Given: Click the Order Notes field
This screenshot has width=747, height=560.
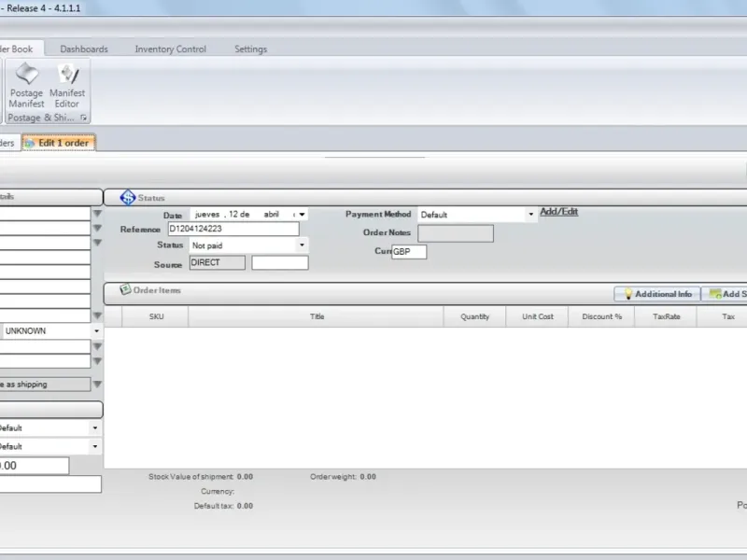Looking at the screenshot, I should tap(456, 233).
